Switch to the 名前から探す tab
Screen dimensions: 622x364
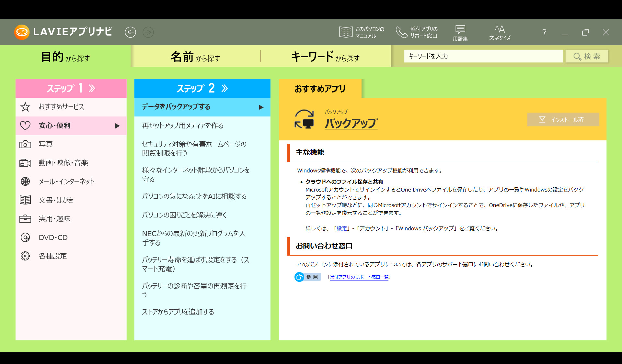point(195,57)
